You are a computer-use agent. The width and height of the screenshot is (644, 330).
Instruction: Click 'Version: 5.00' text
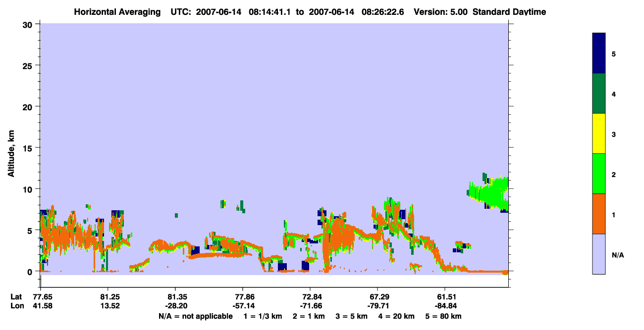tap(440, 12)
